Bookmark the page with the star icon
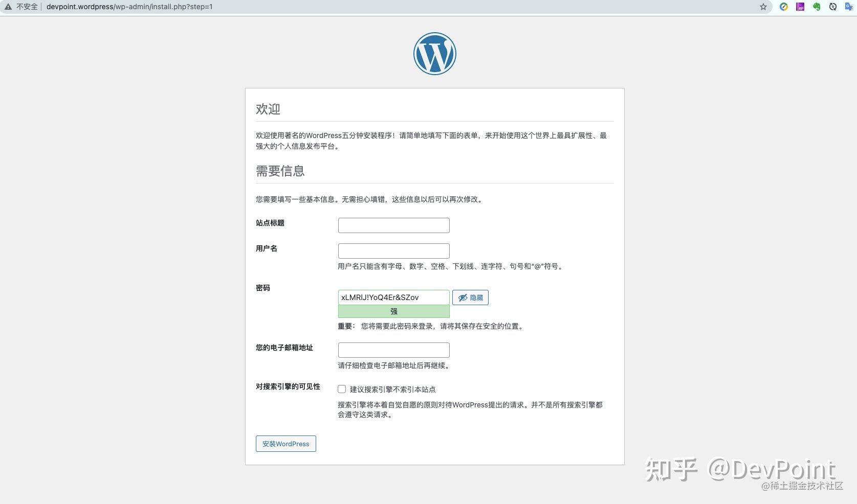Screen dimensions: 857x504 coord(763,7)
